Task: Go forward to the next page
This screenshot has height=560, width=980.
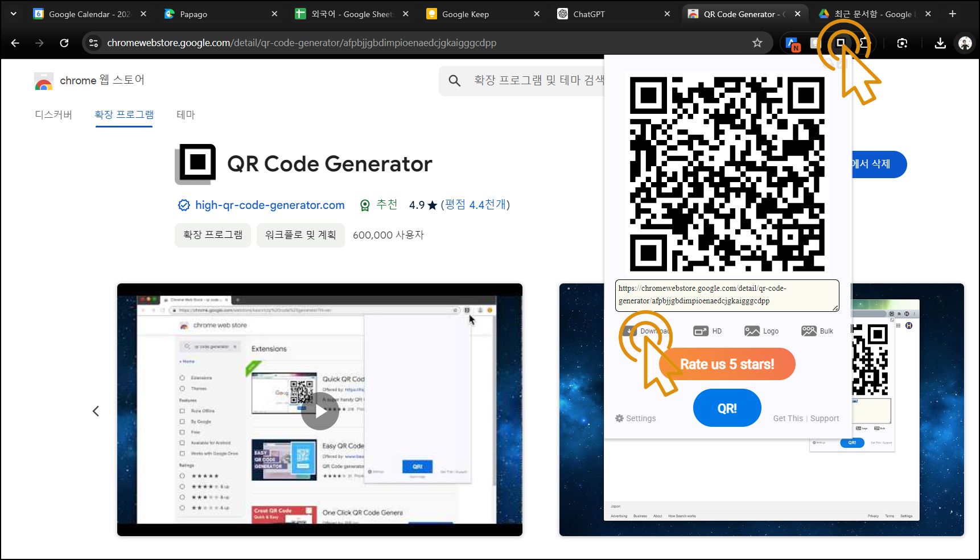Action: coord(39,43)
